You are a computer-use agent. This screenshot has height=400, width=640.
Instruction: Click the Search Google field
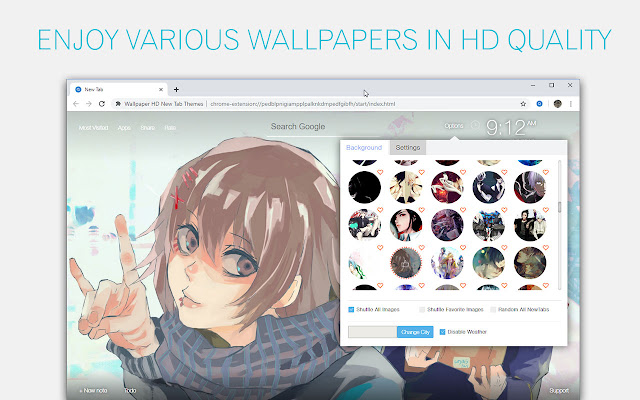pos(322,127)
